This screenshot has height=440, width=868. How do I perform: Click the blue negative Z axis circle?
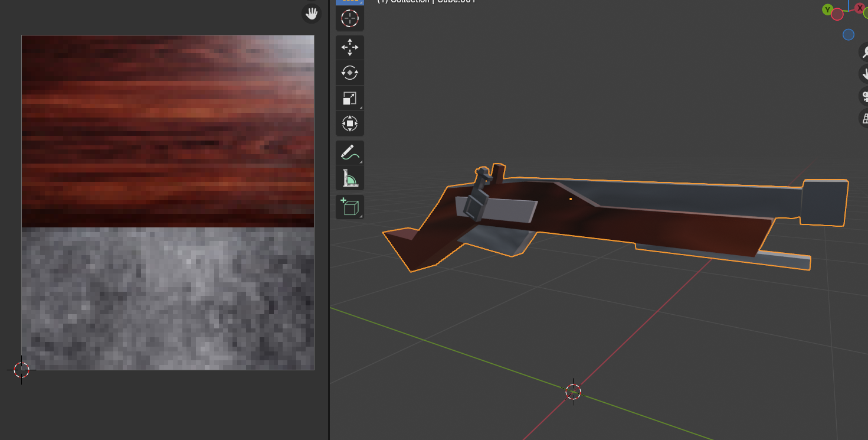click(849, 35)
